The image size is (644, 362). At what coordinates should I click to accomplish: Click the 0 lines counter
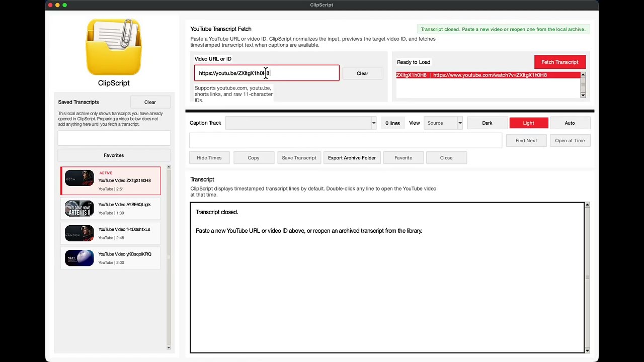coord(392,123)
